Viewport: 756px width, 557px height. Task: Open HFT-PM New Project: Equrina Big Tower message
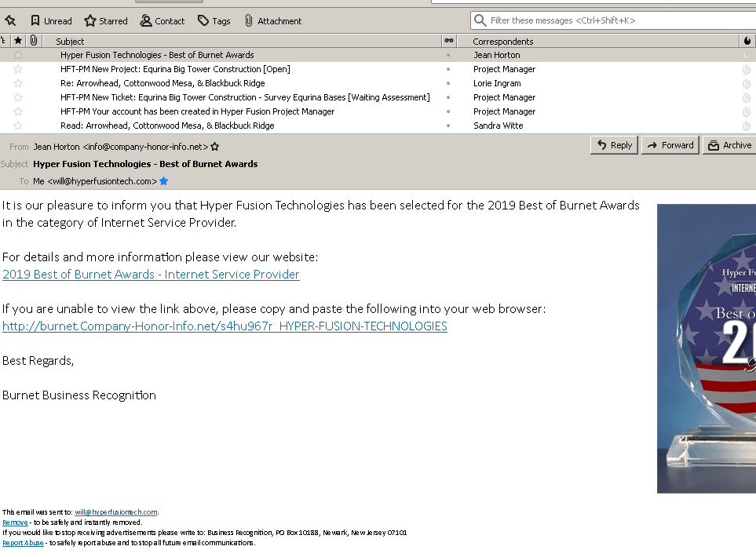point(175,69)
